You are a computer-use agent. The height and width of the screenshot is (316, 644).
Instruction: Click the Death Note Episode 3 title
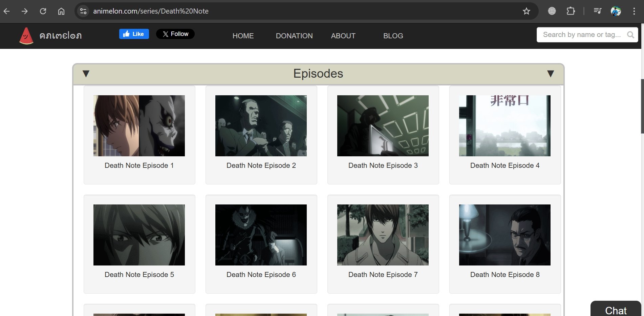click(383, 165)
